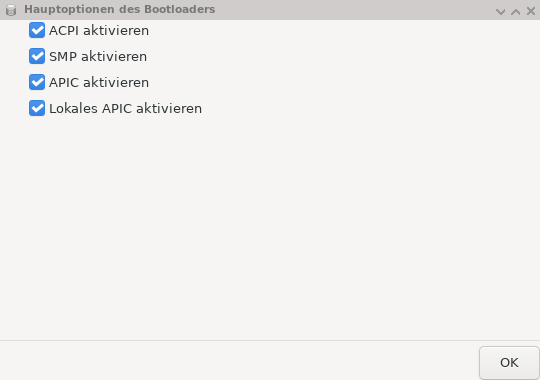Screen dimensions: 540x380
Task: Click the word "SMP" in the second option
Action: tap(63, 57)
